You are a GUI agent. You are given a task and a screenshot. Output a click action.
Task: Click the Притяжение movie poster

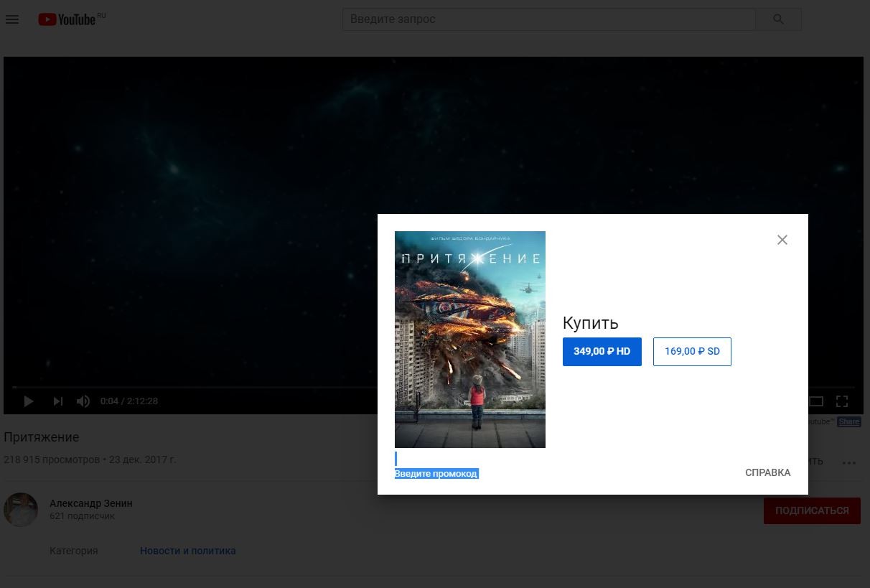point(470,340)
